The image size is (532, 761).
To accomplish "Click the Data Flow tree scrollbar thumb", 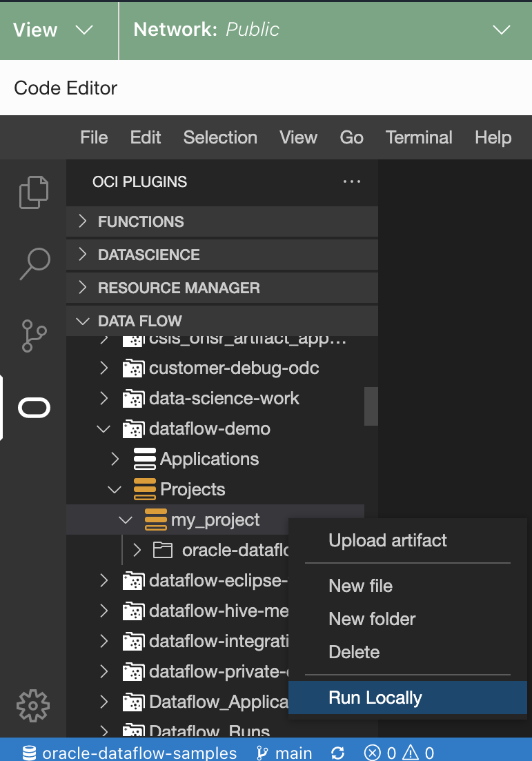I will [x=371, y=406].
